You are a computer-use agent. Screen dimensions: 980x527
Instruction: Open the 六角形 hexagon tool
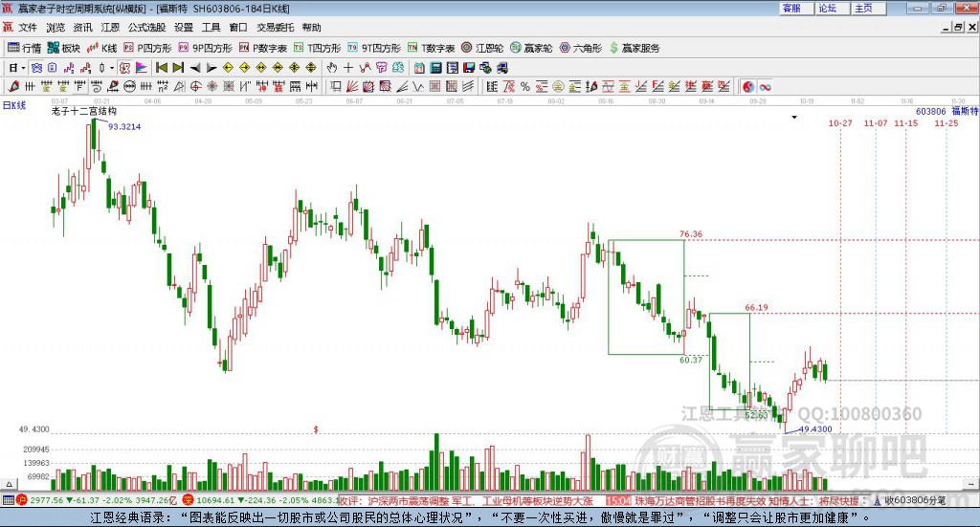pyautogui.click(x=581, y=48)
